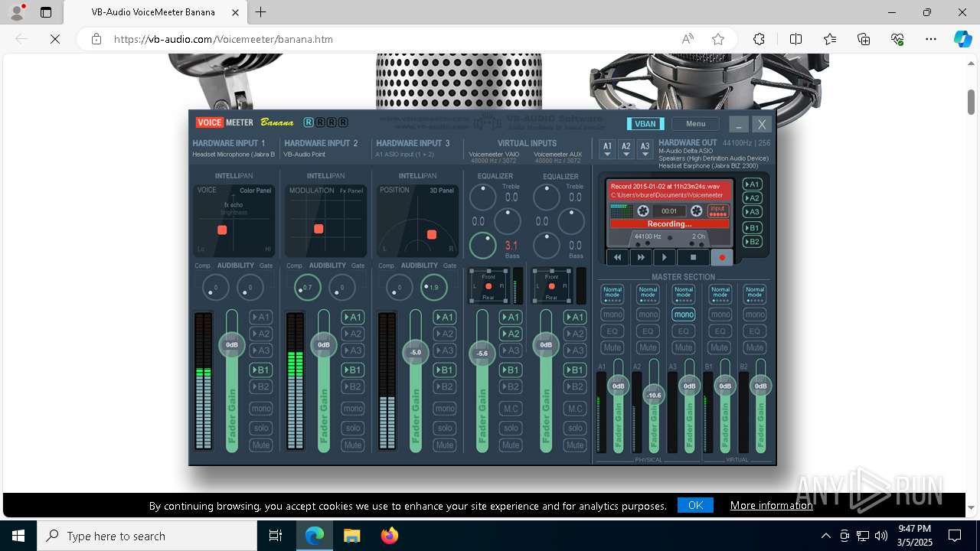Click Fx Panel label in Modulation Intellipan

351,191
